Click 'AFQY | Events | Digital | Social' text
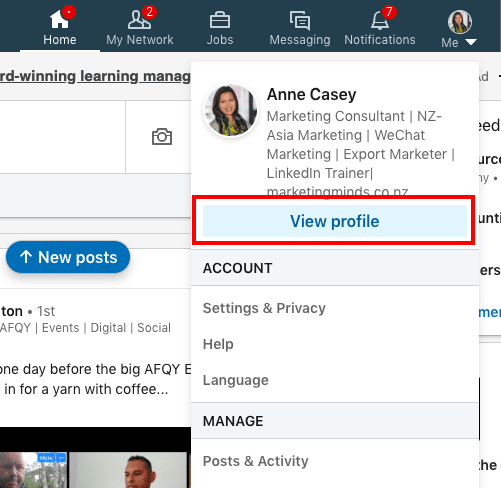 point(85,328)
